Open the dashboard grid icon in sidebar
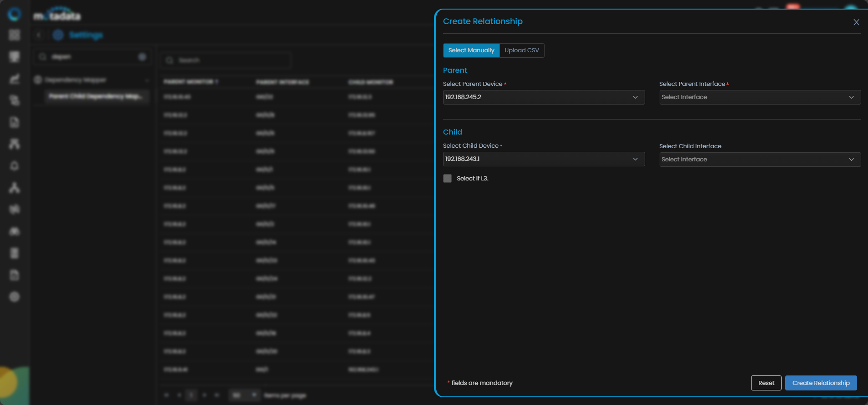 [x=15, y=35]
